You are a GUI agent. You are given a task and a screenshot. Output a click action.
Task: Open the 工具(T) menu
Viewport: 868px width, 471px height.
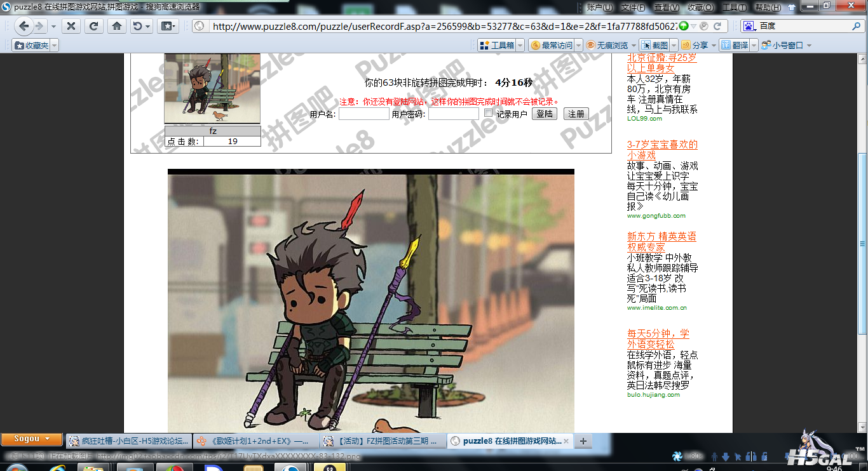coord(734,7)
